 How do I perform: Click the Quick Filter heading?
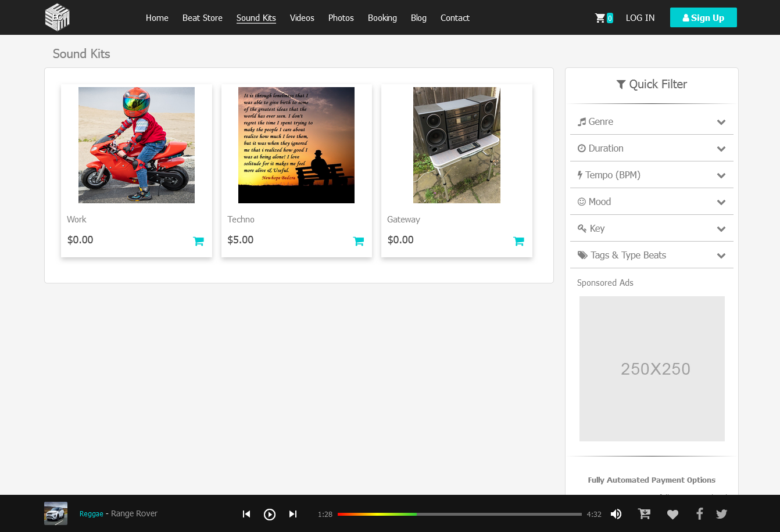(x=652, y=84)
